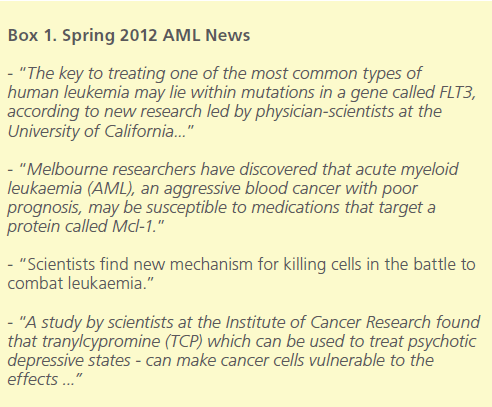Click the heading "Box 1. Spring 2012 AML News"

(129, 35)
